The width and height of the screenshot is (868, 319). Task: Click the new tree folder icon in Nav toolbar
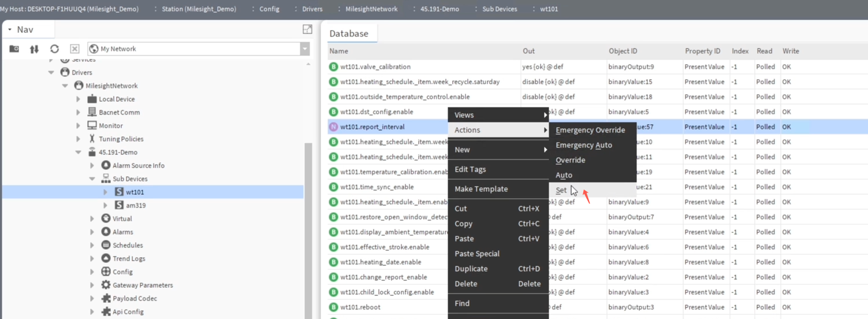pyautogui.click(x=14, y=49)
